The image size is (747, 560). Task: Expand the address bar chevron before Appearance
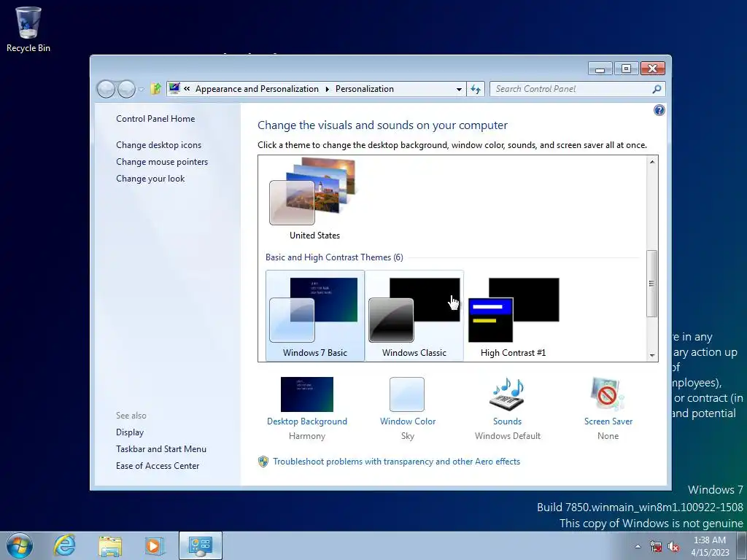pos(187,89)
